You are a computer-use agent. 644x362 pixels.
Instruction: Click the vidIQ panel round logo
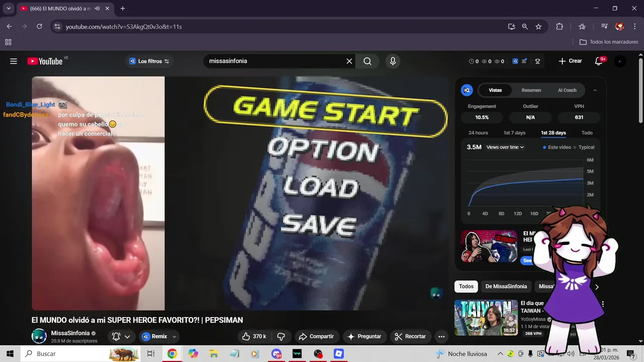click(x=467, y=90)
